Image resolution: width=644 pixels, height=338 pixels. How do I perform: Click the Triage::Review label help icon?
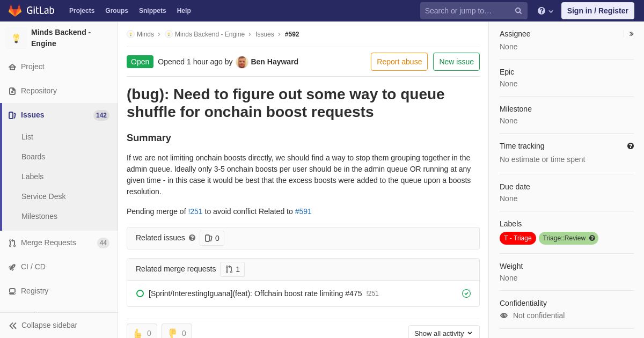click(x=592, y=238)
